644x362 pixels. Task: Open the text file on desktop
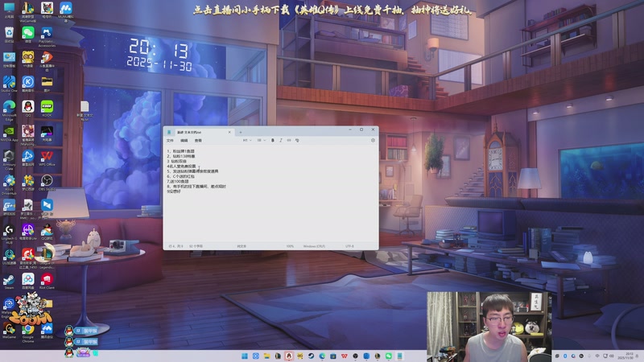pyautogui.click(x=85, y=110)
